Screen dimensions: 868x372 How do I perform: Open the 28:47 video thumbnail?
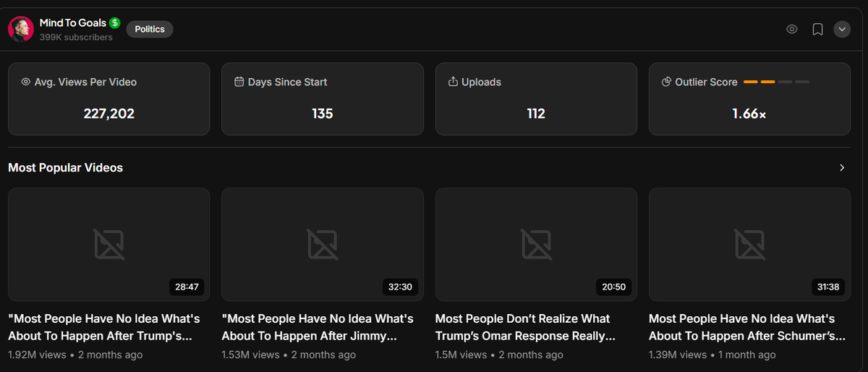[x=109, y=245]
